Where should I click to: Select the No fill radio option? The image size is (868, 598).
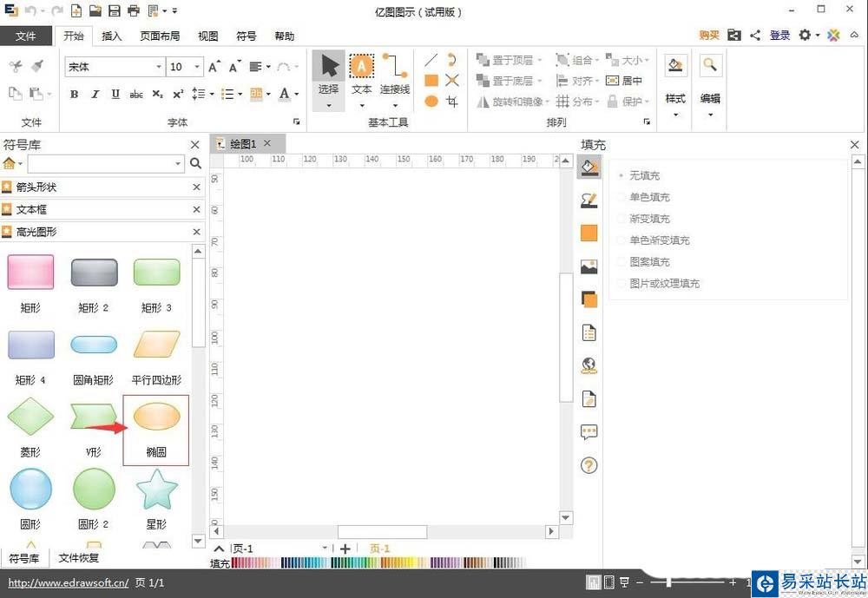[x=638, y=175]
